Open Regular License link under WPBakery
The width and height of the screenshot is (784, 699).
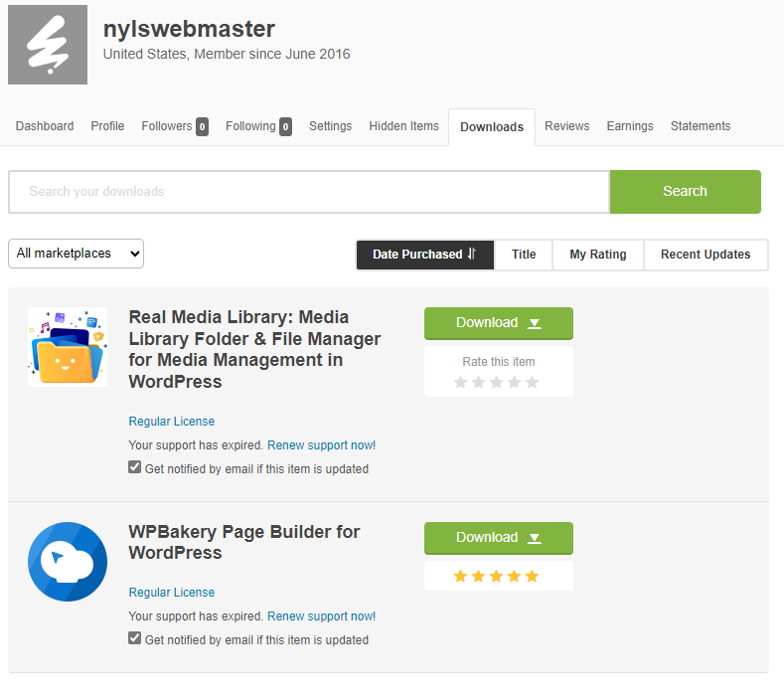point(172,593)
